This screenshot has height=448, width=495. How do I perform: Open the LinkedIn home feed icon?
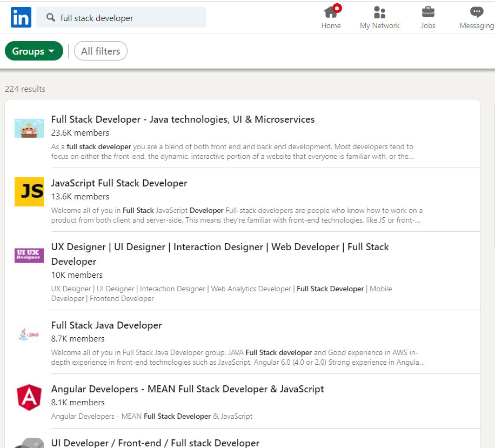coord(331,12)
